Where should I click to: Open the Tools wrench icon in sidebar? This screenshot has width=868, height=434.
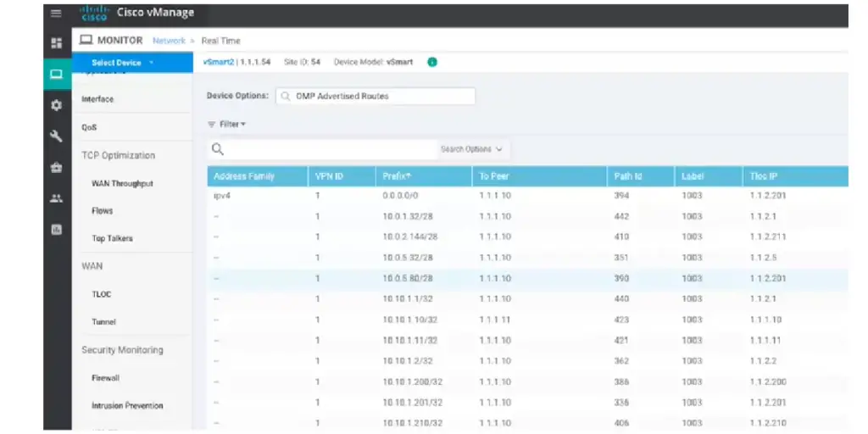coord(57,136)
